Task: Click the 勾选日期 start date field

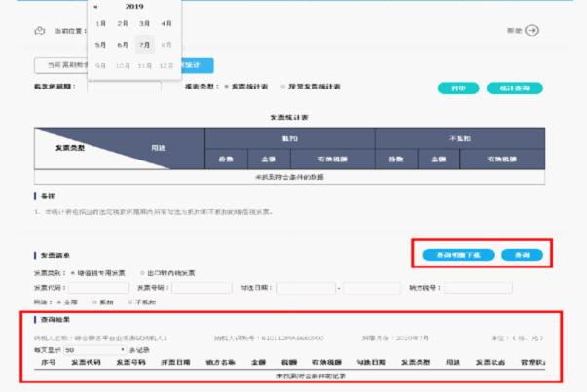Action: point(307,288)
